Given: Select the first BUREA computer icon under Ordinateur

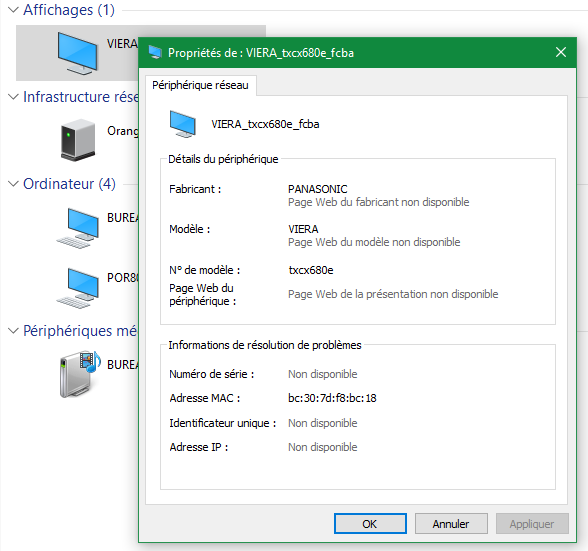Looking at the screenshot, I should [x=78, y=228].
